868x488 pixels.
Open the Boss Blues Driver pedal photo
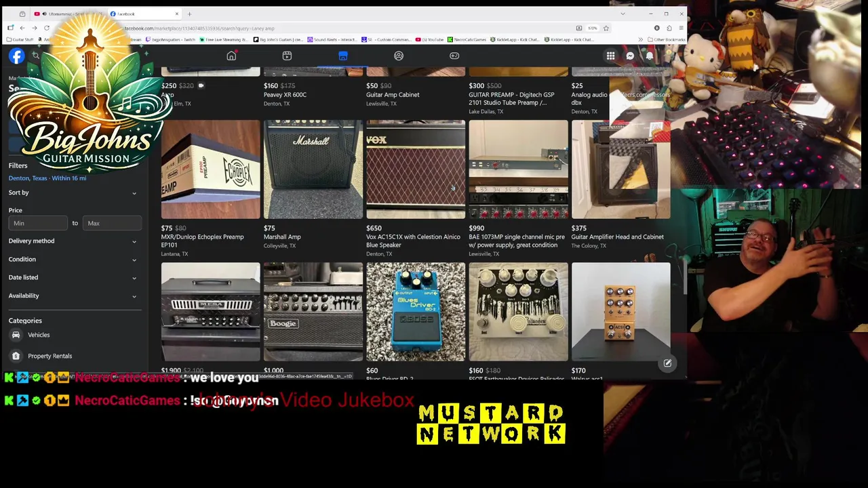[x=416, y=312]
